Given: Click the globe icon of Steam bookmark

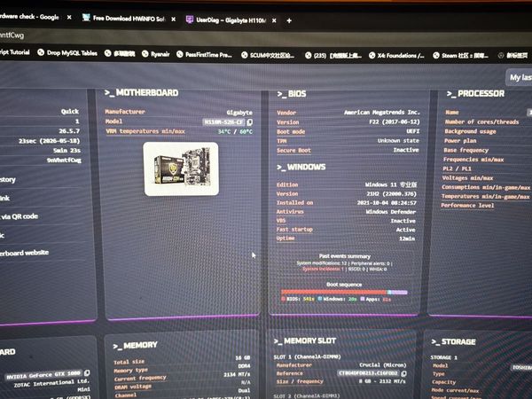Looking at the screenshot, I should [436, 55].
